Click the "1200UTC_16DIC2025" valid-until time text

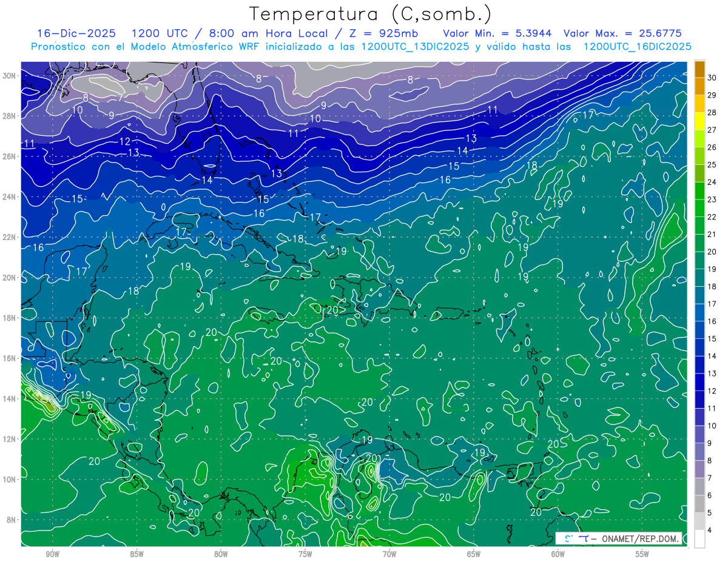637,46
